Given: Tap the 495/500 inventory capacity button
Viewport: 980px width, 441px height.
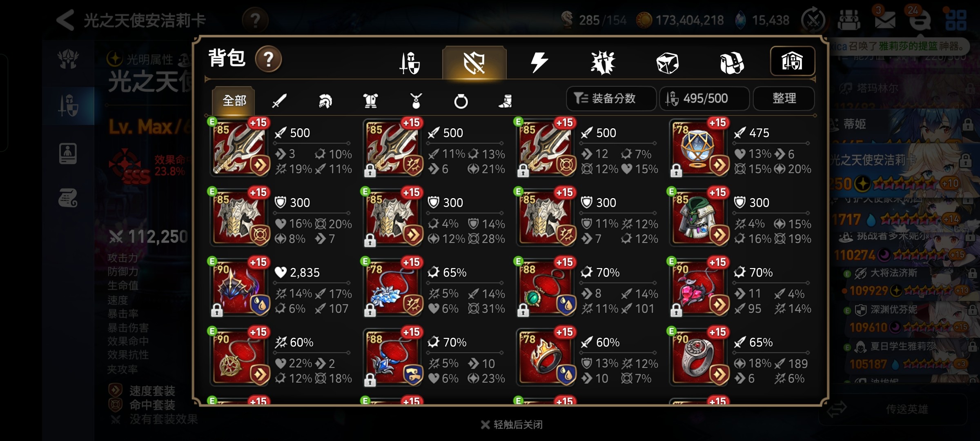Looking at the screenshot, I should (x=704, y=98).
